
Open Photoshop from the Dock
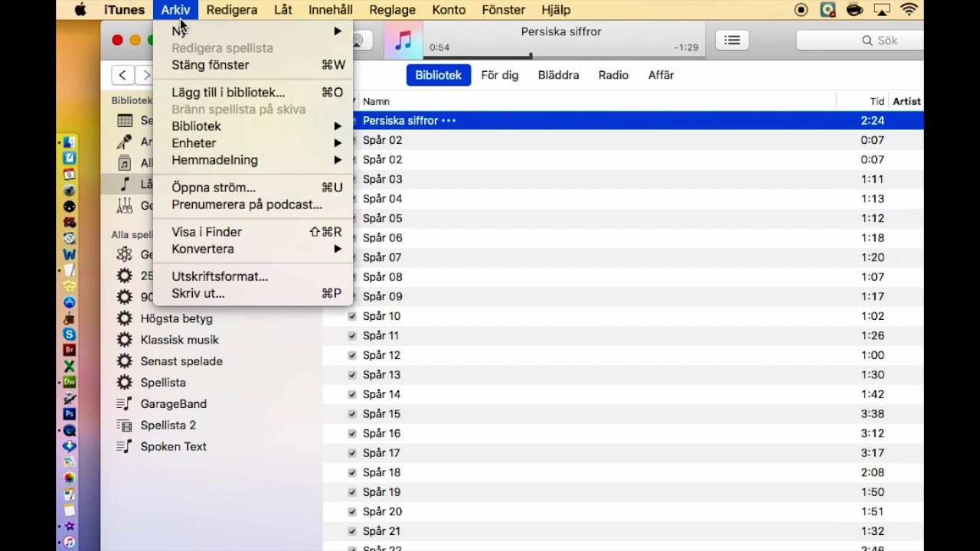coord(70,414)
